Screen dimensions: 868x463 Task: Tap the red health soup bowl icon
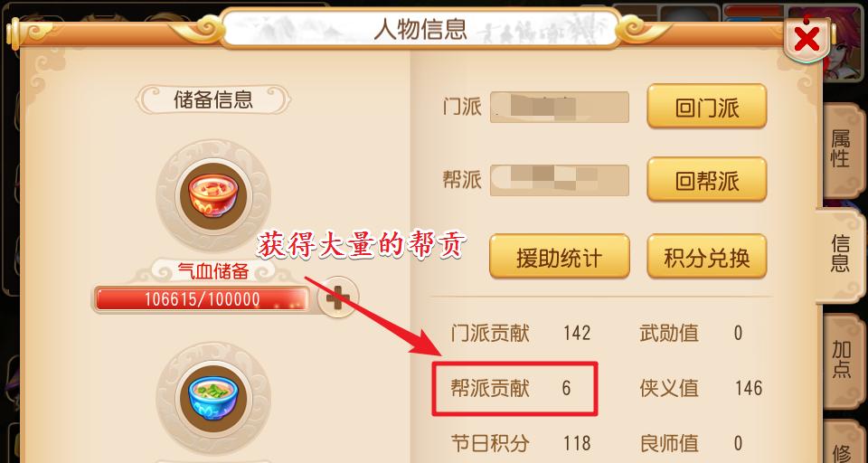(213, 197)
